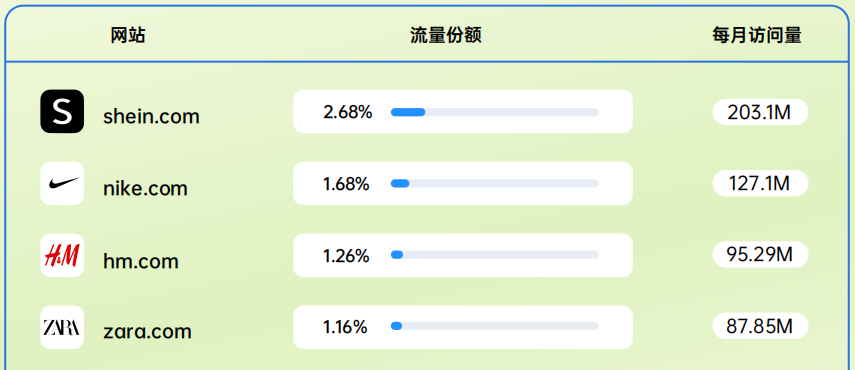The image size is (855, 370).
Task: Open the nike.com website link
Action: [145, 189]
